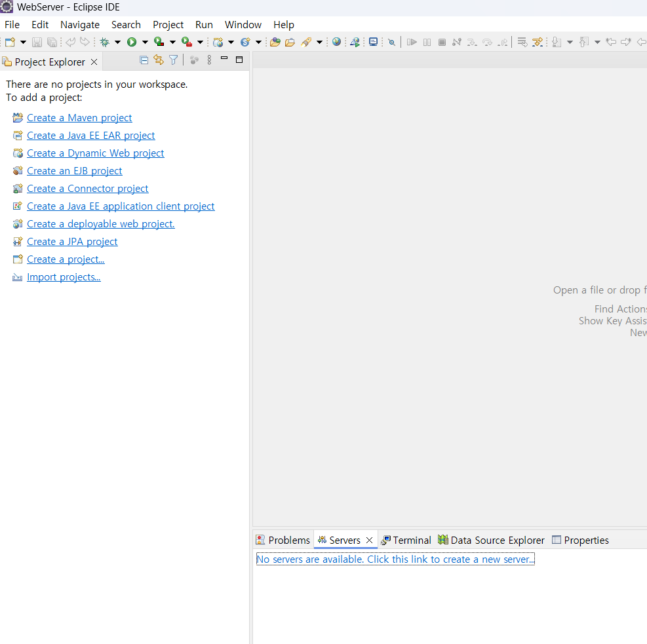Click the Suspend pause icon
This screenshot has height=644, width=647.
coord(427,42)
